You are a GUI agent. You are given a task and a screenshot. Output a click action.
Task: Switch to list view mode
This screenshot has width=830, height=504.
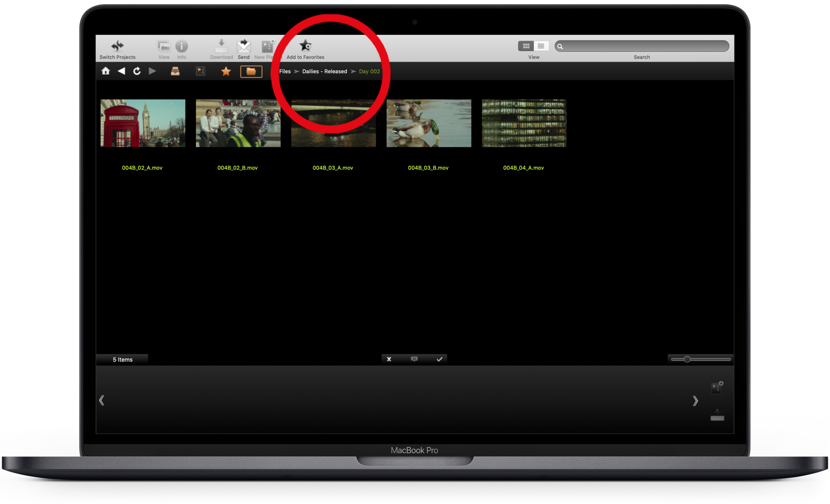coord(541,46)
